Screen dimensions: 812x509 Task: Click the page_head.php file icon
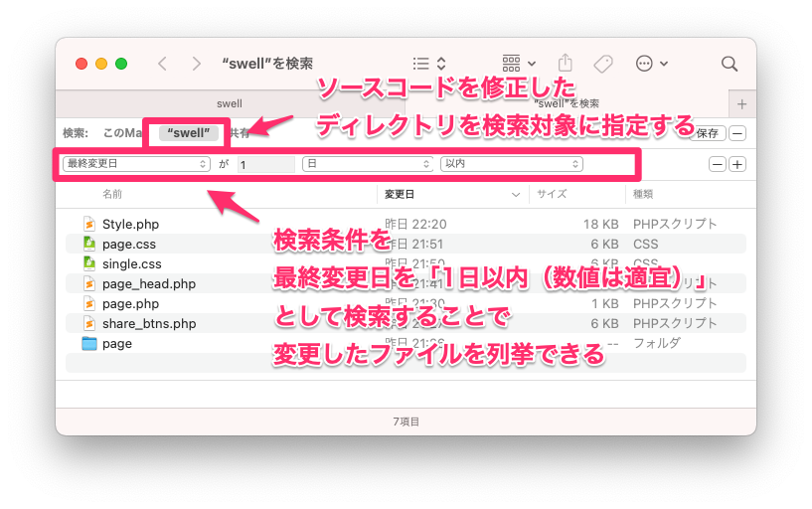pos(89,283)
